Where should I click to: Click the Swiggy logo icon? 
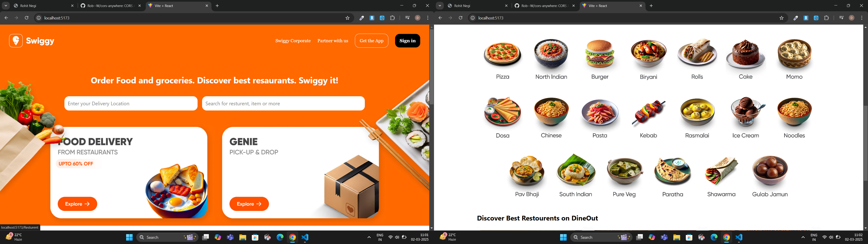(16, 41)
